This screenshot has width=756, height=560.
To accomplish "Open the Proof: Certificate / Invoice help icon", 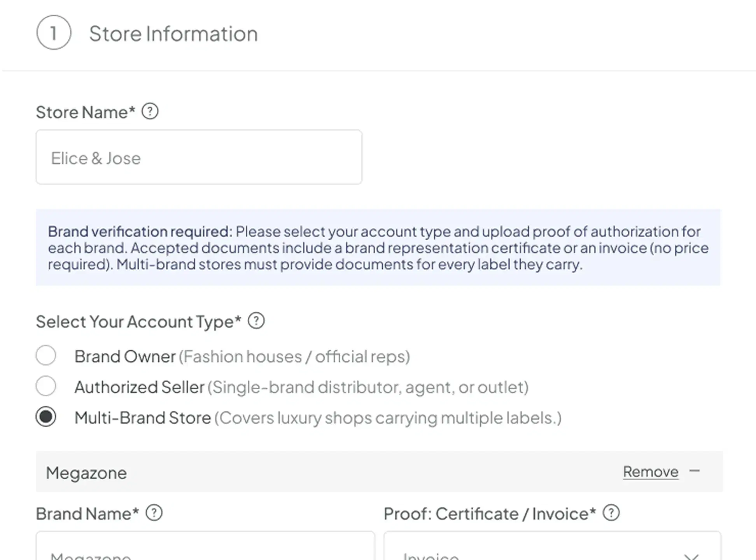I will point(612,513).
